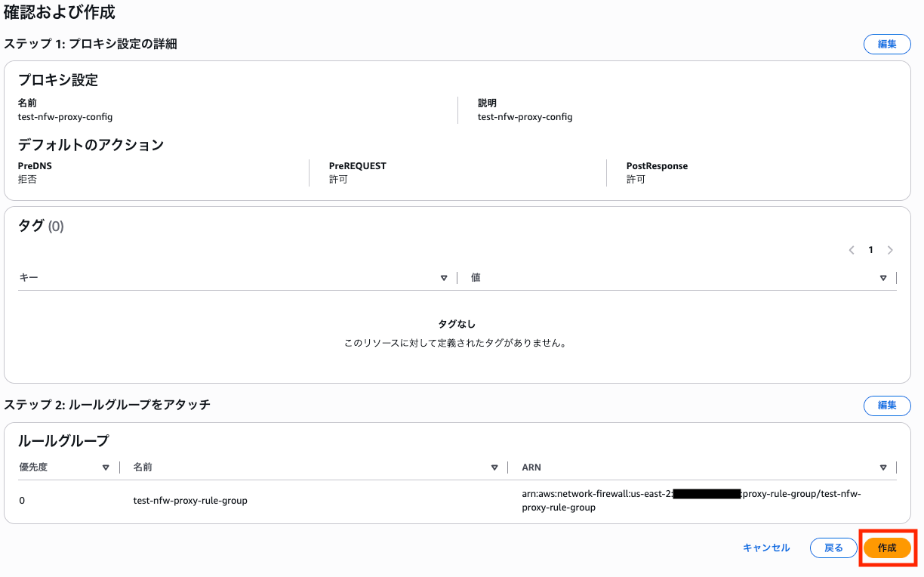Sort rule groups by 優先度 arrow
Screen dimensions: 924x577
[x=106, y=467]
